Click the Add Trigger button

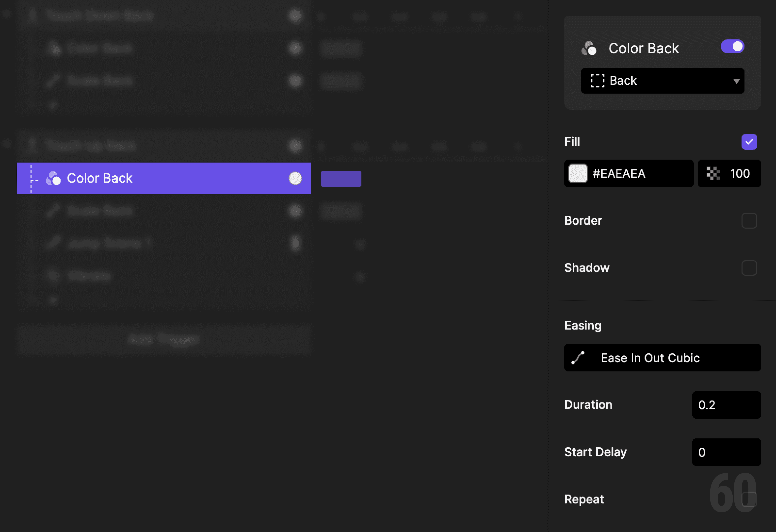pyautogui.click(x=164, y=339)
